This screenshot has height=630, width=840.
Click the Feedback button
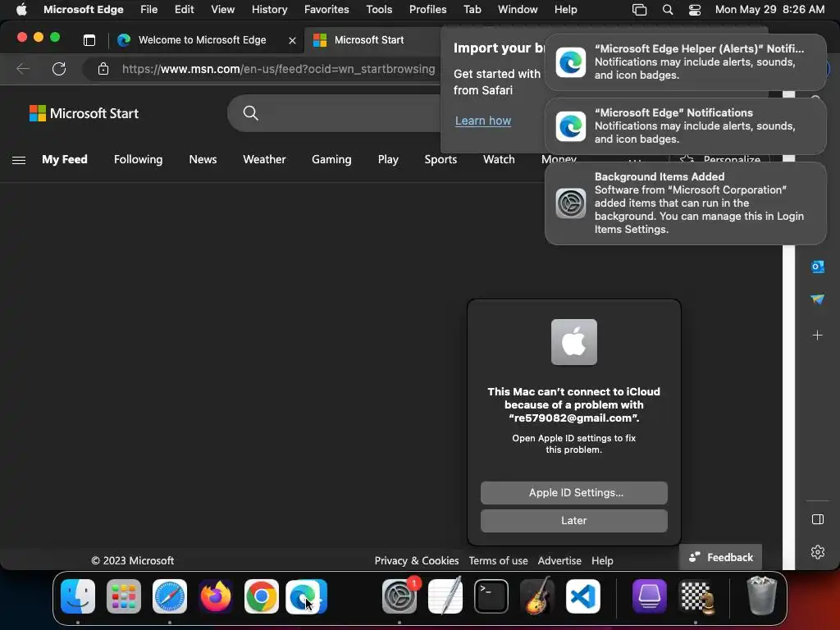point(720,557)
